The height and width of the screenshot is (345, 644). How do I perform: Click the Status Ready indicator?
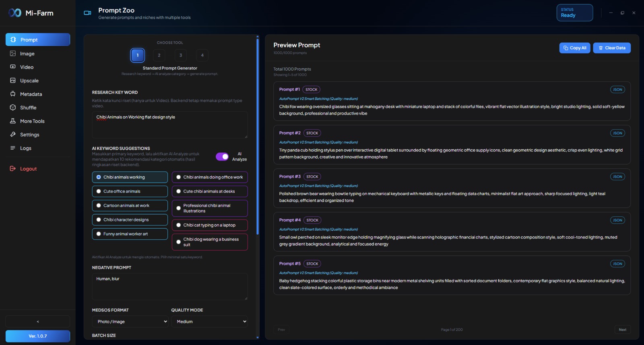coord(575,12)
